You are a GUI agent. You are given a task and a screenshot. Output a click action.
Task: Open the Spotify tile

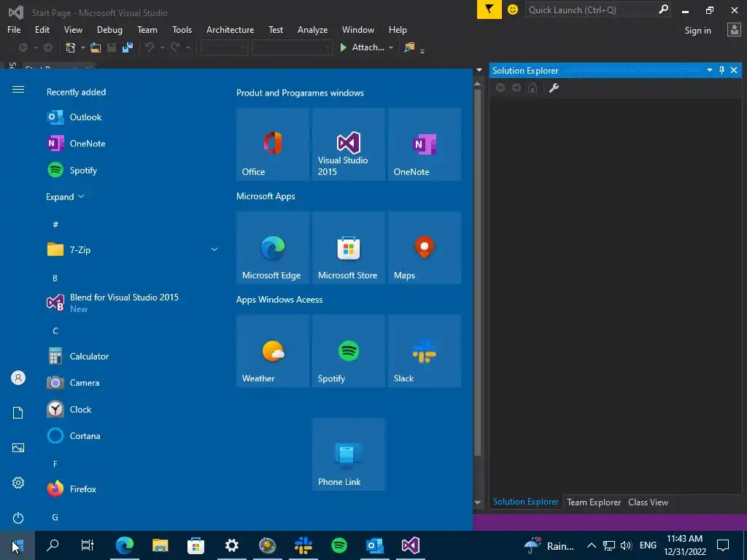[x=348, y=351]
